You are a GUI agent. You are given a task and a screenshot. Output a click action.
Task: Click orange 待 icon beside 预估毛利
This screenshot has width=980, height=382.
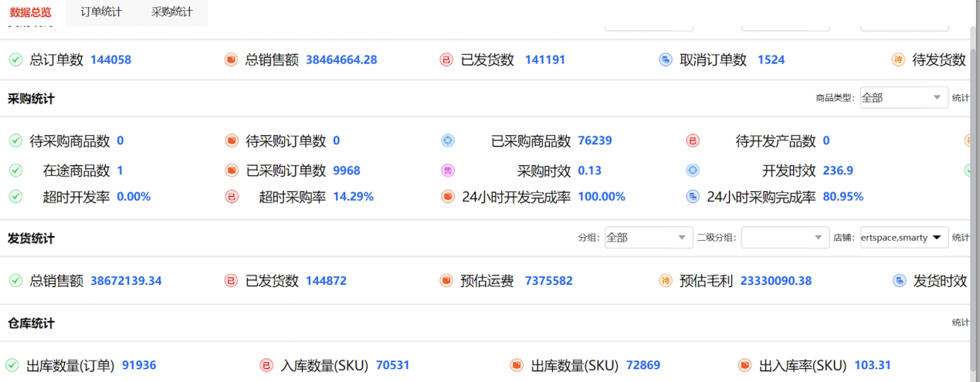point(666,280)
